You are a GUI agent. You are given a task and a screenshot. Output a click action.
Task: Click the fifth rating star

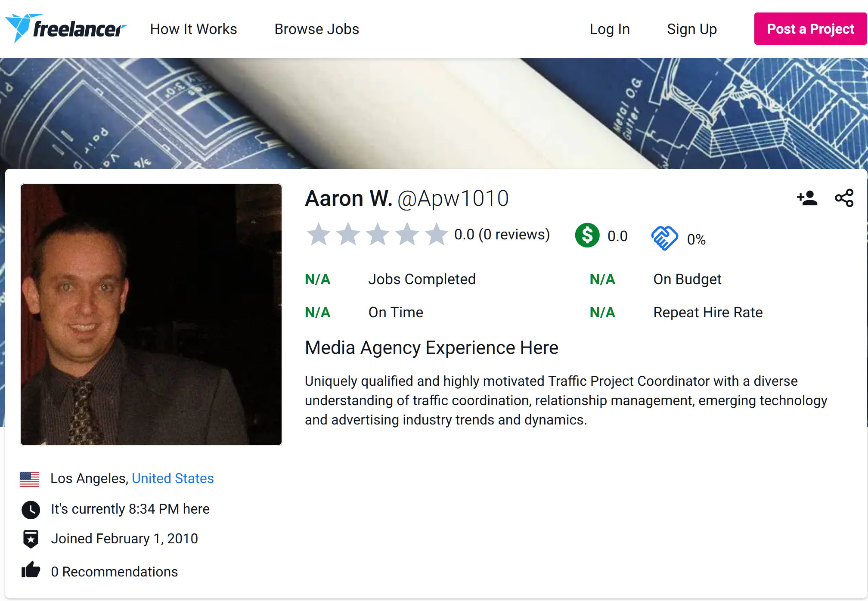click(x=437, y=235)
